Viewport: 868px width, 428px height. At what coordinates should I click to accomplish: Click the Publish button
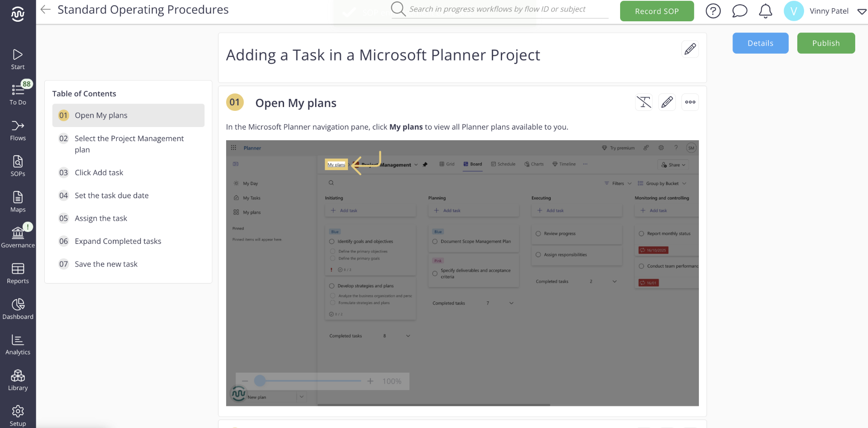click(825, 43)
